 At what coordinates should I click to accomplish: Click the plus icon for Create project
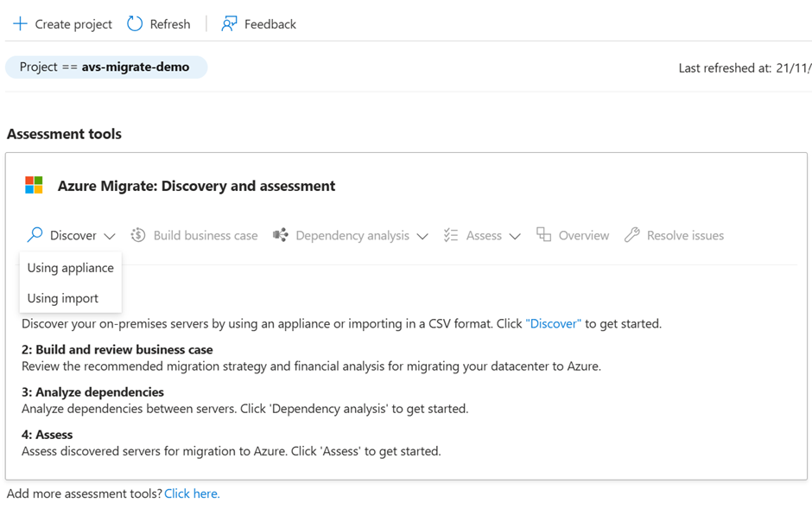tap(20, 24)
